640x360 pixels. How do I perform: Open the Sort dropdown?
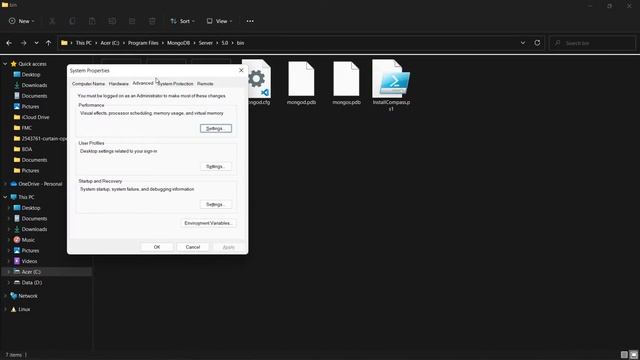coord(182,21)
